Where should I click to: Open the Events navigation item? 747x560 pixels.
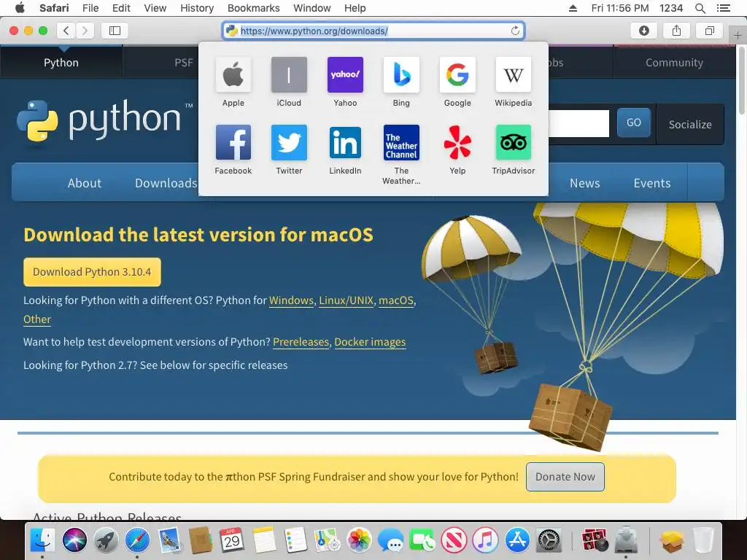coord(651,183)
